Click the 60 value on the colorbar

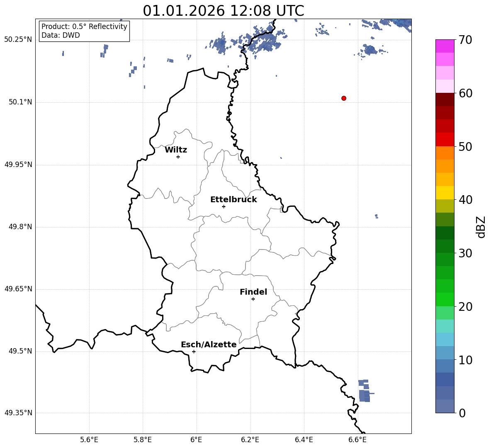465,93
